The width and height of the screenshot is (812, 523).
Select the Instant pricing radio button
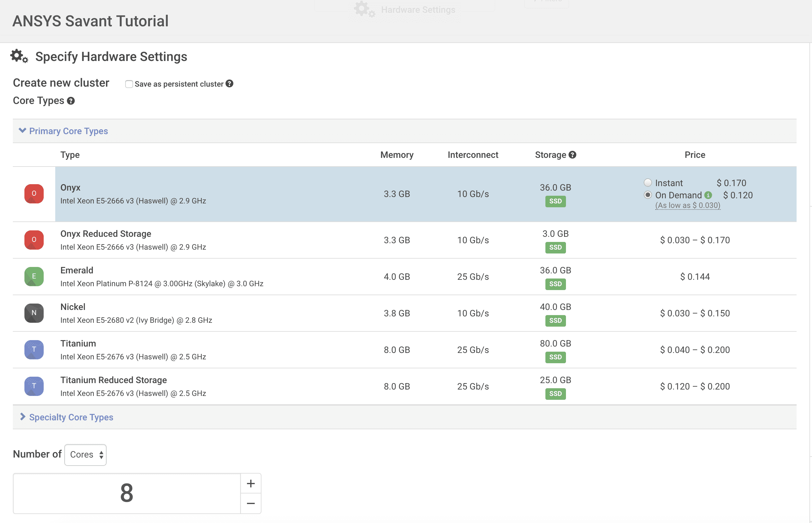pos(648,183)
